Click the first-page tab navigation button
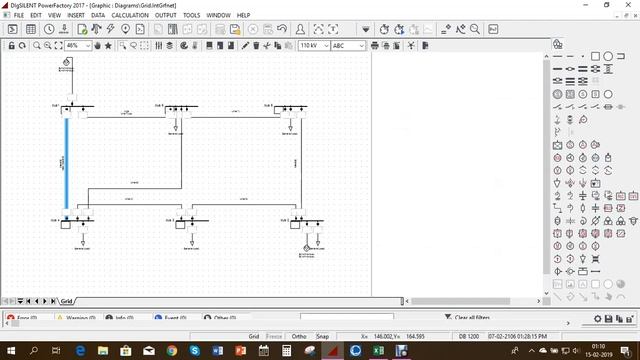 (28, 301)
